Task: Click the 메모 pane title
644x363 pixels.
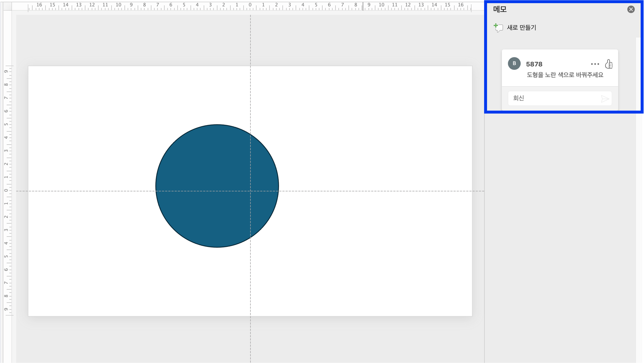Action: (500, 9)
